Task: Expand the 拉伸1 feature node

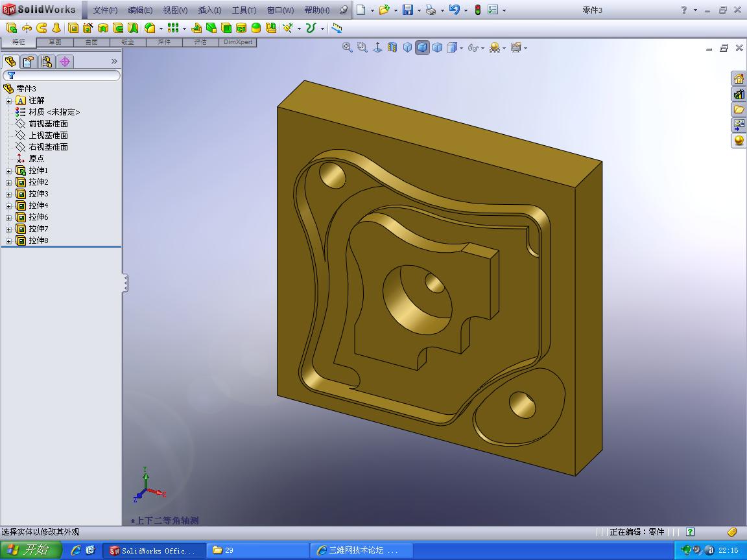Action: coord(8,171)
